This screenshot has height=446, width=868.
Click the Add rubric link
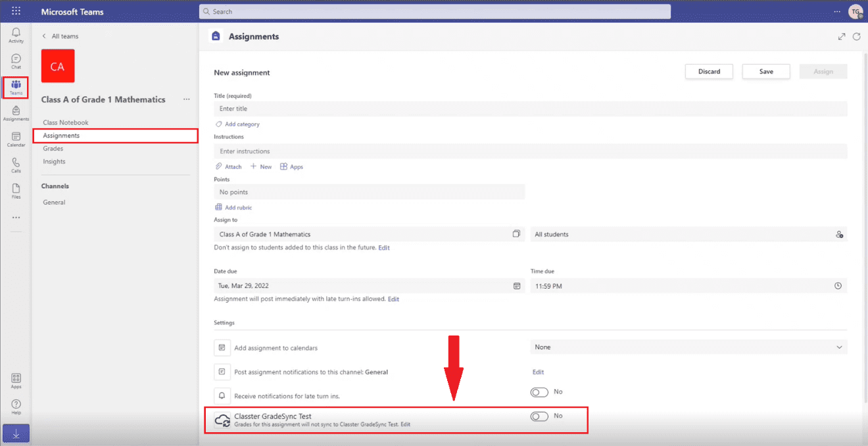click(x=233, y=207)
